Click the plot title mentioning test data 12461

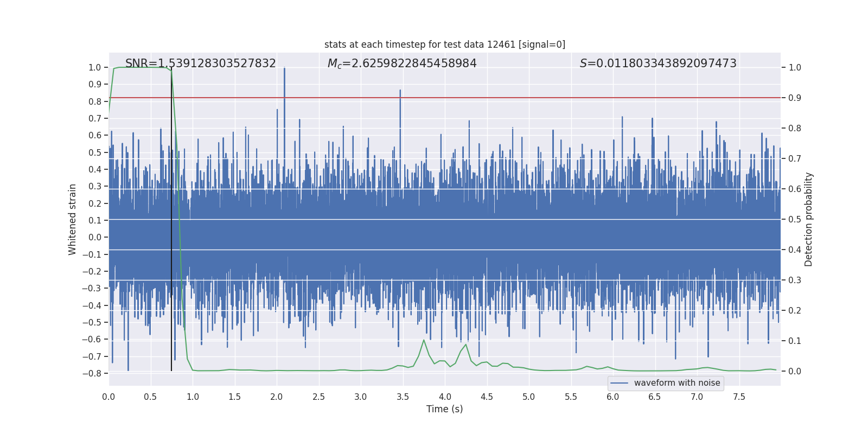444,44
